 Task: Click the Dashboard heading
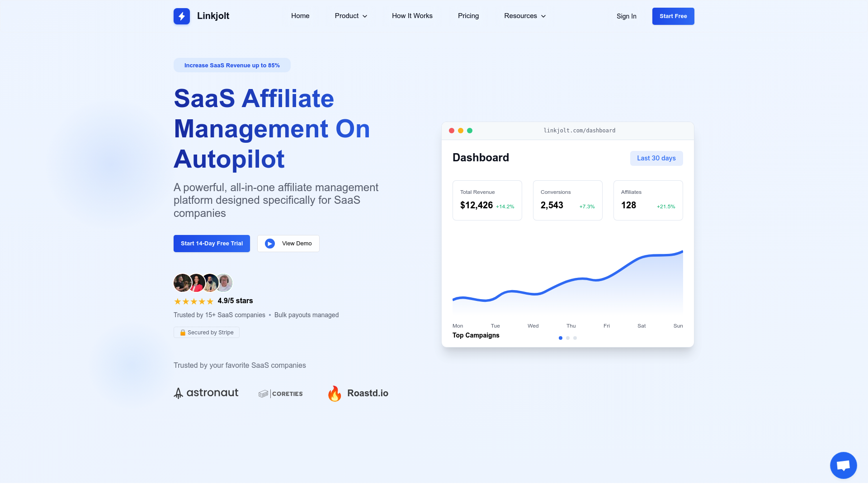[481, 158]
